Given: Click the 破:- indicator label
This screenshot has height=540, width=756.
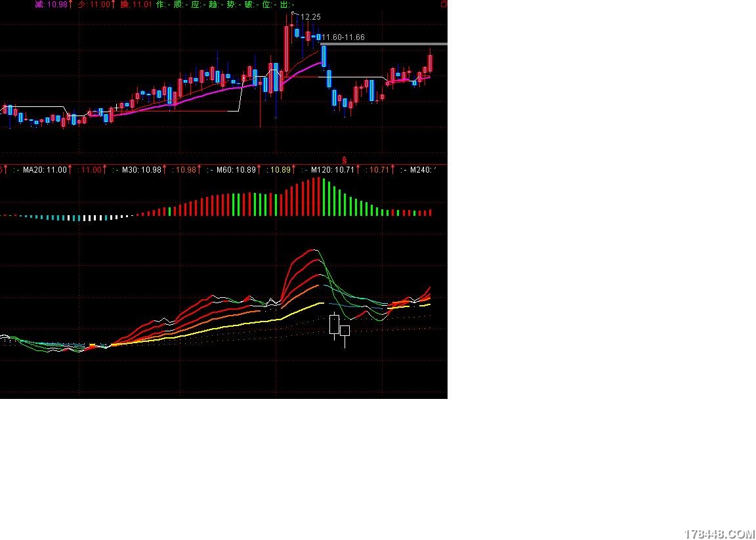Looking at the screenshot, I should [x=252, y=5].
